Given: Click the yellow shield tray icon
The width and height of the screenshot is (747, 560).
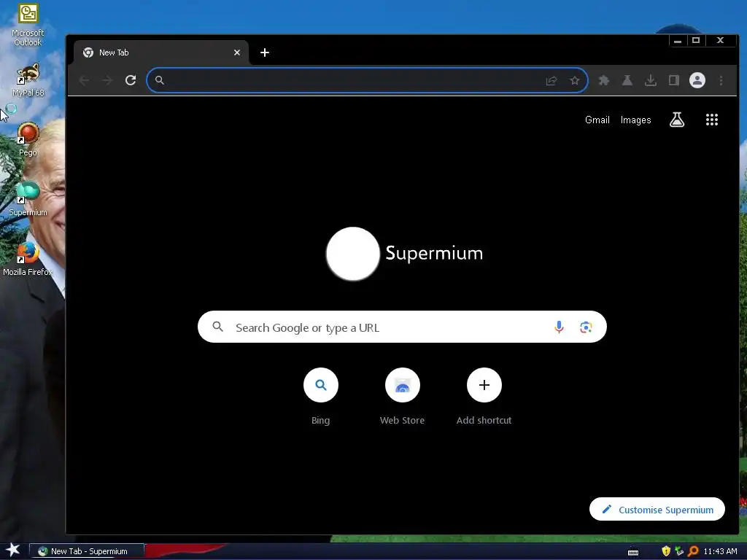Looking at the screenshot, I should coord(666,551).
